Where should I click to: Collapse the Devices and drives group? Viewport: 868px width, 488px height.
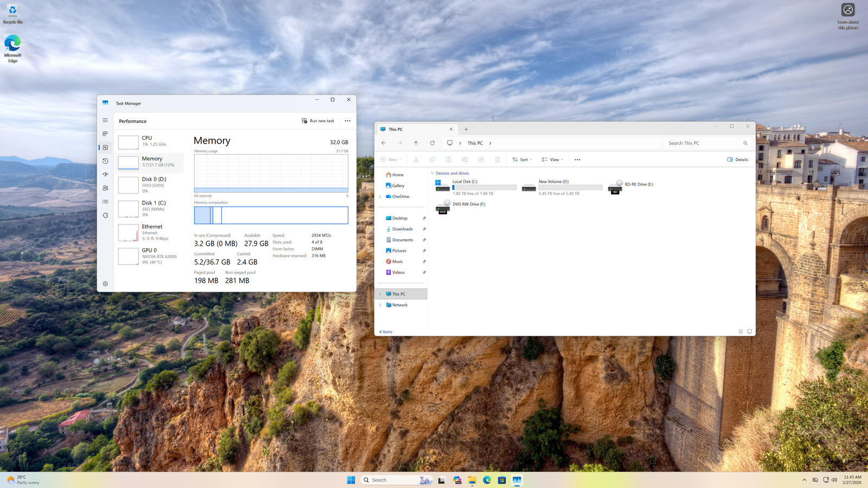(x=432, y=174)
